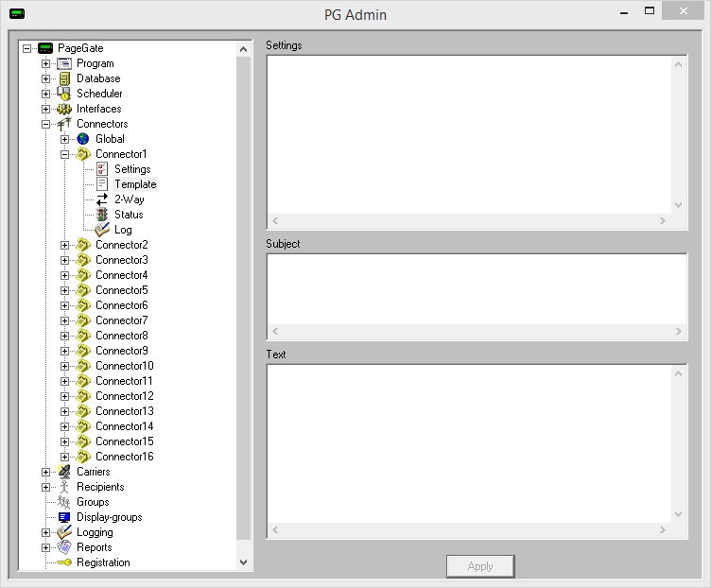This screenshot has width=711, height=588.
Task: Expand the Reports node
Action: pos(45,547)
